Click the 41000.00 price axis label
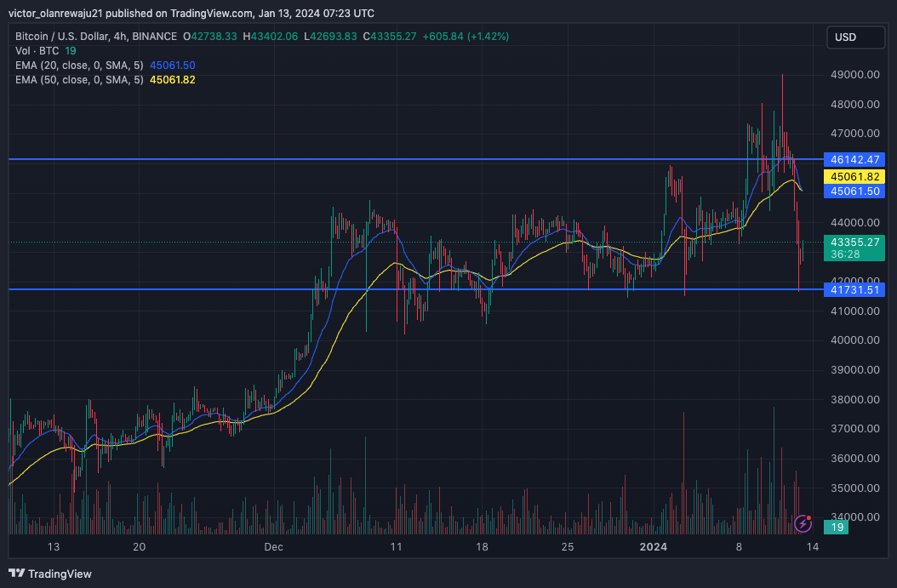 click(855, 311)
